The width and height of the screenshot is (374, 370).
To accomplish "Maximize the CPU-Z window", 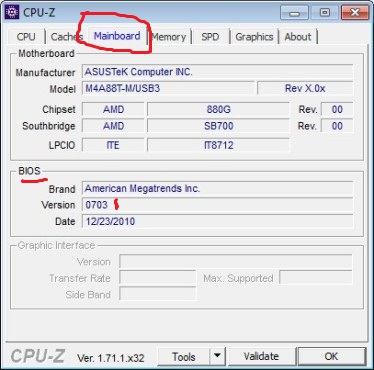I will (325, 13).
